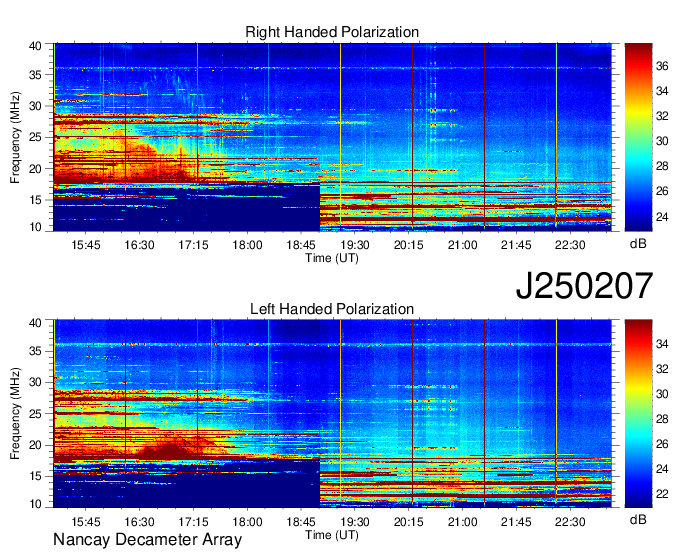Click 25 MHz tick on Left Handed frequency axis
Screen dimensions: 680x552
click(x=35, y=414)
